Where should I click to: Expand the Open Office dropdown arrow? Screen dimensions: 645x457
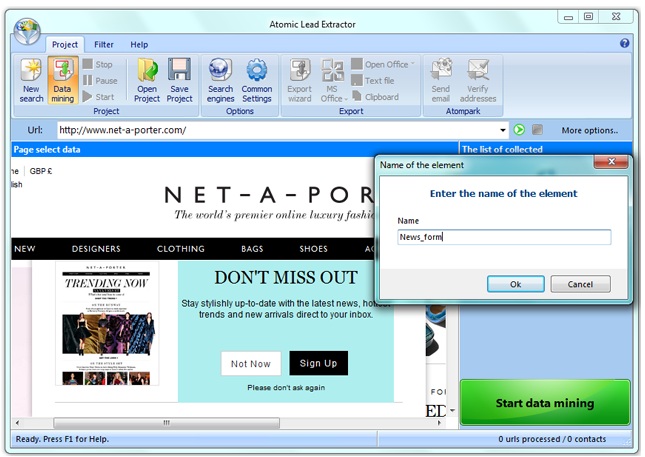pos(413,63)
